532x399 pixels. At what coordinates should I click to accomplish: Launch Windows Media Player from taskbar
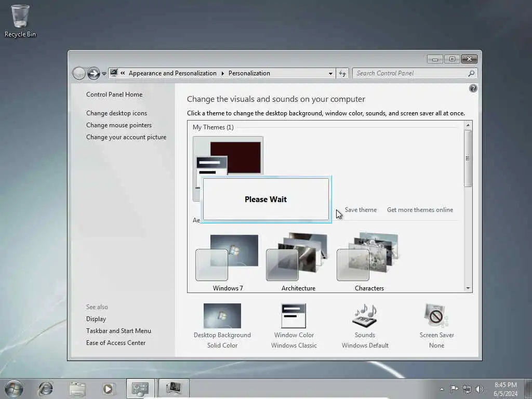point(108,389)
